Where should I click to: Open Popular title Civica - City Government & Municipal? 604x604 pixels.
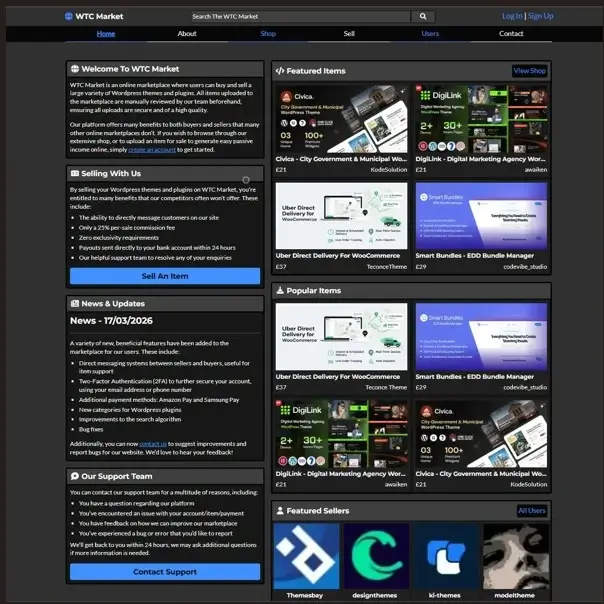(481, 474)
